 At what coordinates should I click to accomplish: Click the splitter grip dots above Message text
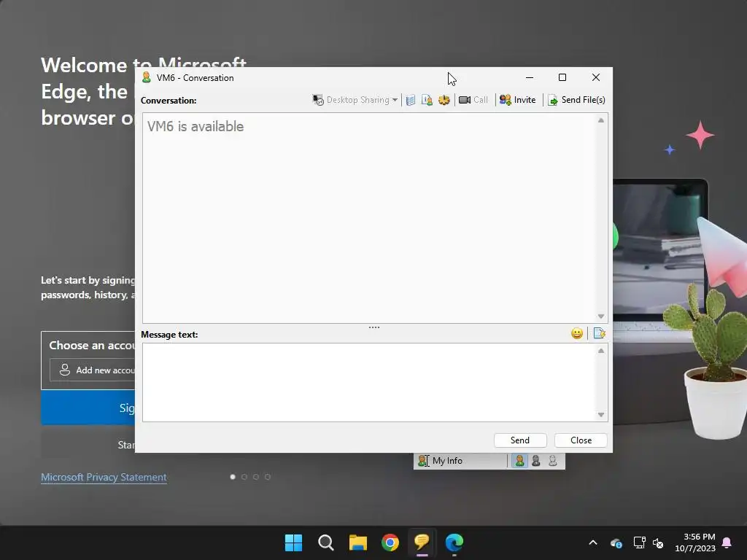tap(374, 327)
